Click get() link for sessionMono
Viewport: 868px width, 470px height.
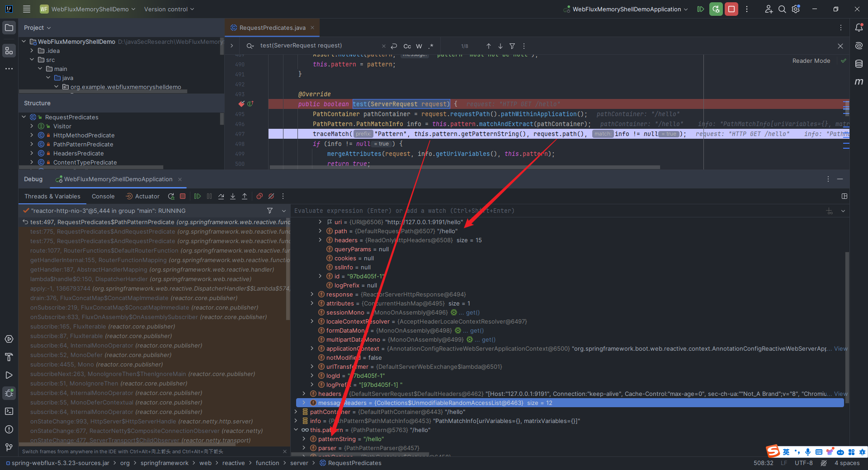coord(473,312)
